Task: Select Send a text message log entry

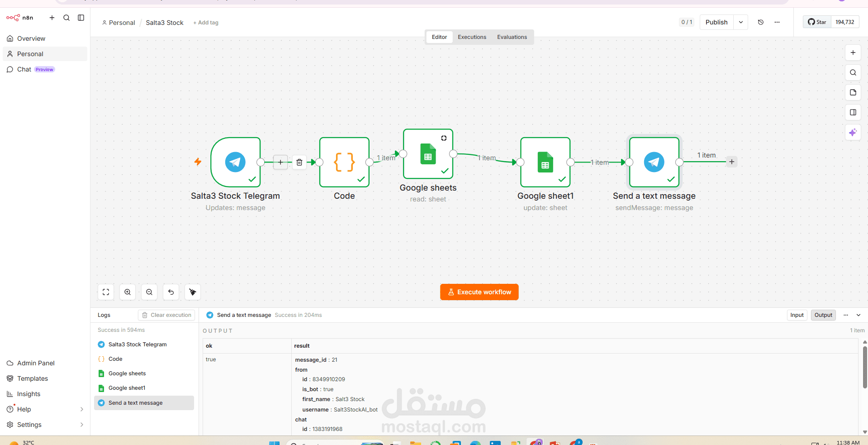Action: click(144, 403)
